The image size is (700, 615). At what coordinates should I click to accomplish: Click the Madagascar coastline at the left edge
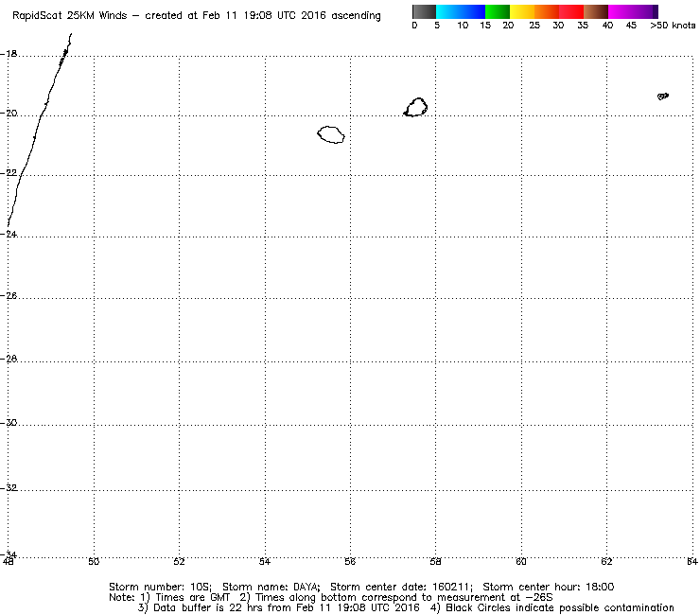click(x=40, y=130)
